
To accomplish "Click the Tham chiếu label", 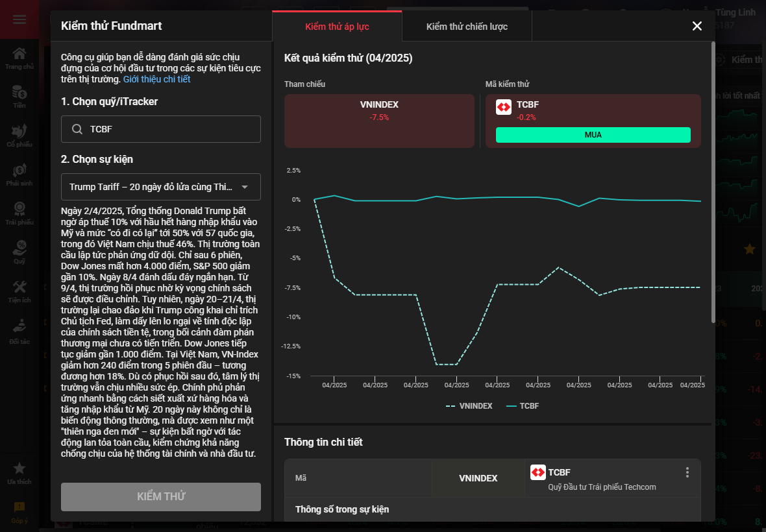I will coord(305,84).
